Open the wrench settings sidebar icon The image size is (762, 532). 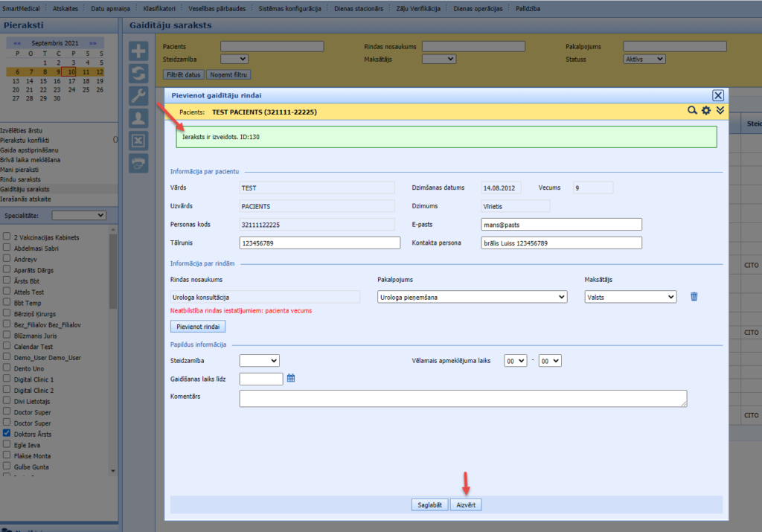pos(139,95)
